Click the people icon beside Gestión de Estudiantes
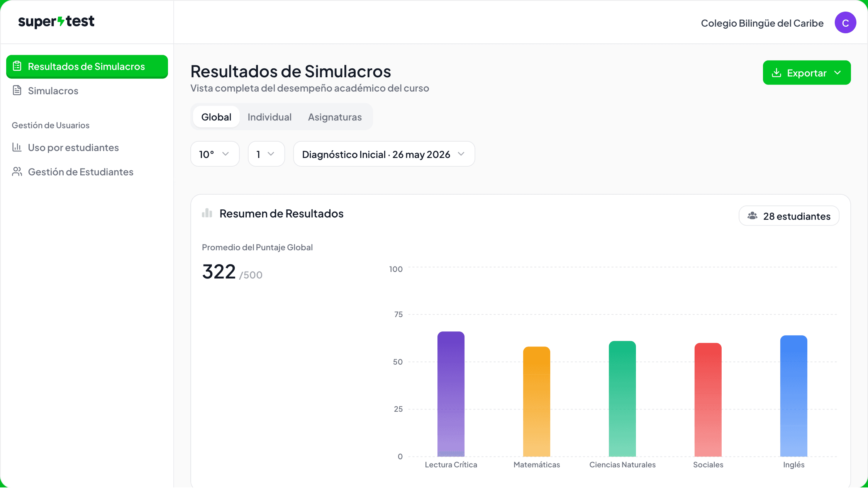The width and height of the screenshot is (868, 489). click(x=17, y=171)
